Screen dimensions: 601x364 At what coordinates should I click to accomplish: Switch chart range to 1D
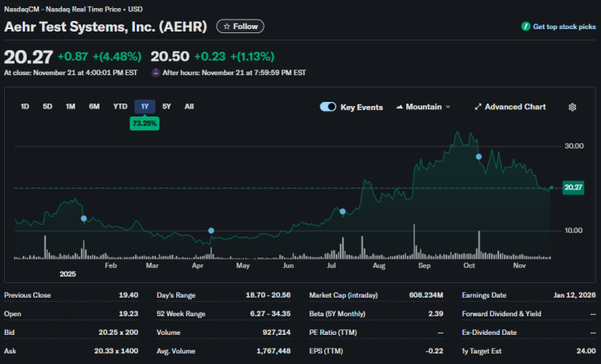coord(25,107)
